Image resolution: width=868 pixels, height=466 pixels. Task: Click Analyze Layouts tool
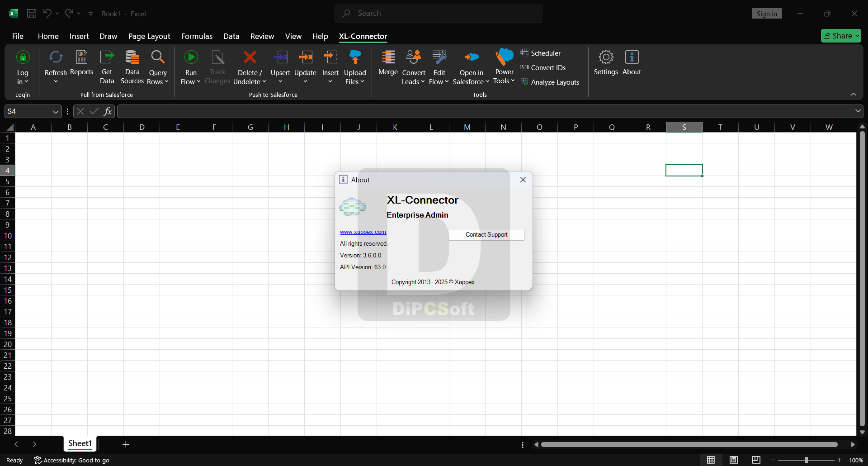pos(550,82)
